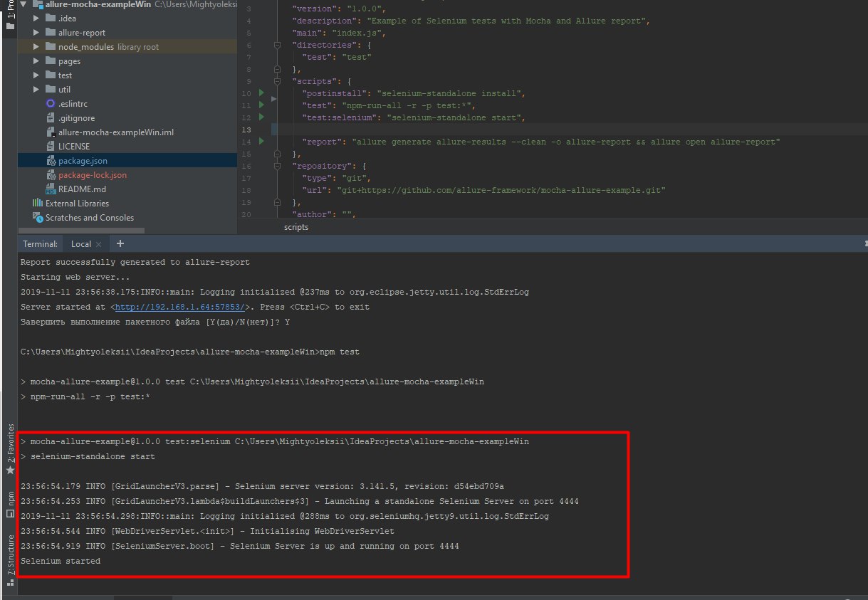Select Scratches and Consoles node
Viewport: 868px width, 600px height.
pos(90,218)
